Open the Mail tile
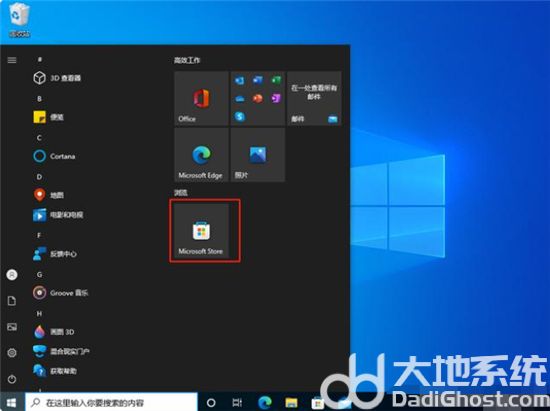 314,98
